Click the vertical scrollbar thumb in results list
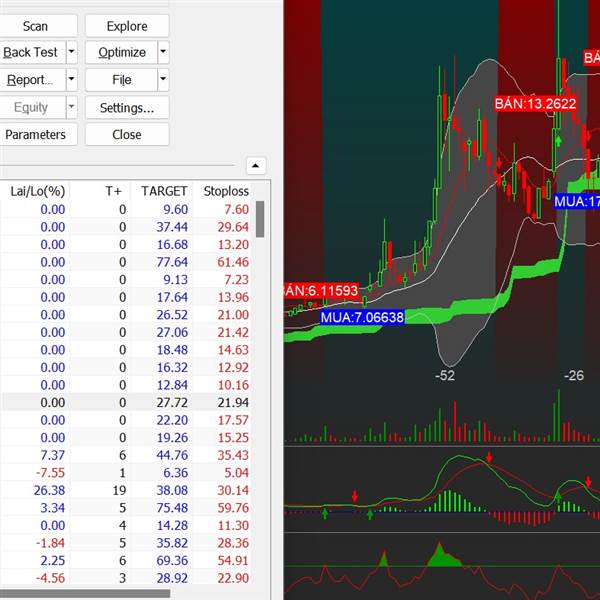This screenshot has height=600, width=600. [260, 219]
